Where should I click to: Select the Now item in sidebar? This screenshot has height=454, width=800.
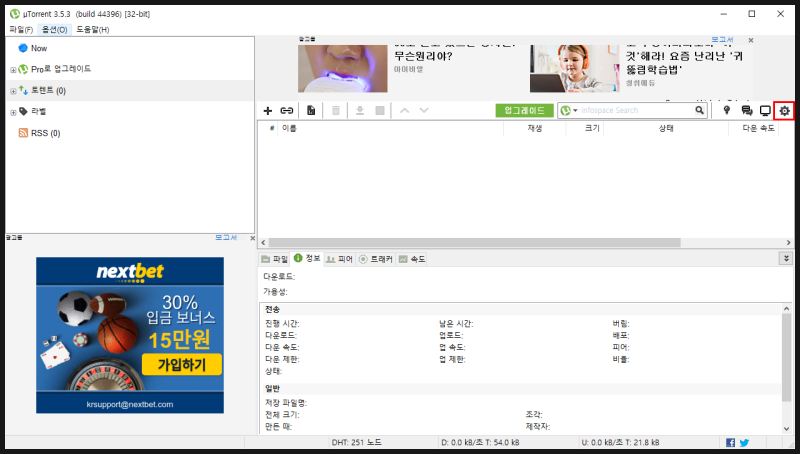click(39, 48)
